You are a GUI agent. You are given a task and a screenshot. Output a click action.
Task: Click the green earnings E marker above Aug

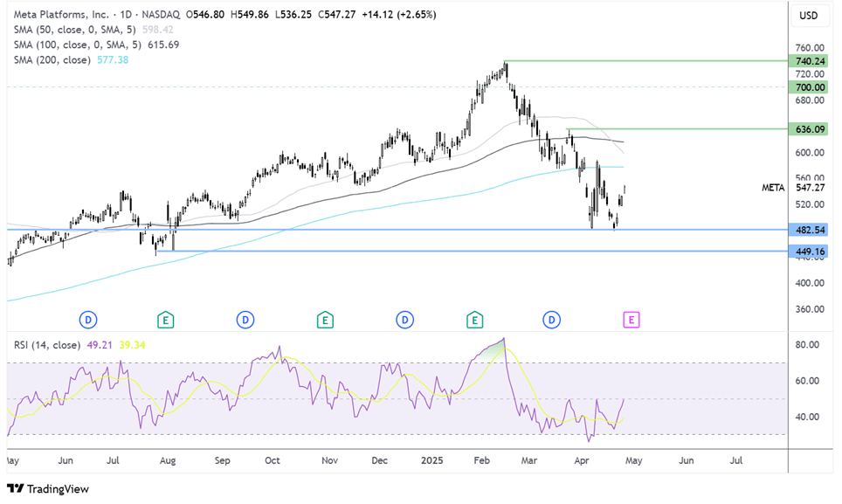165,321
